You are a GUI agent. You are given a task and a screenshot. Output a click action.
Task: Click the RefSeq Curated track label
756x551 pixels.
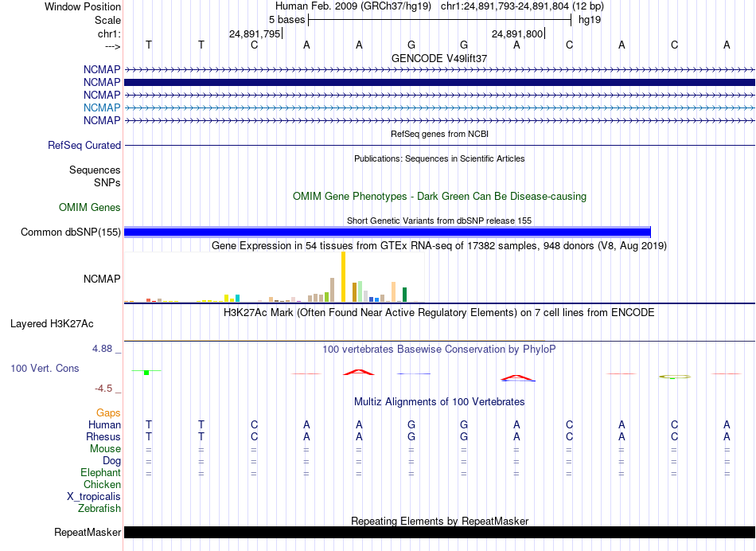[x=84, y=145]
